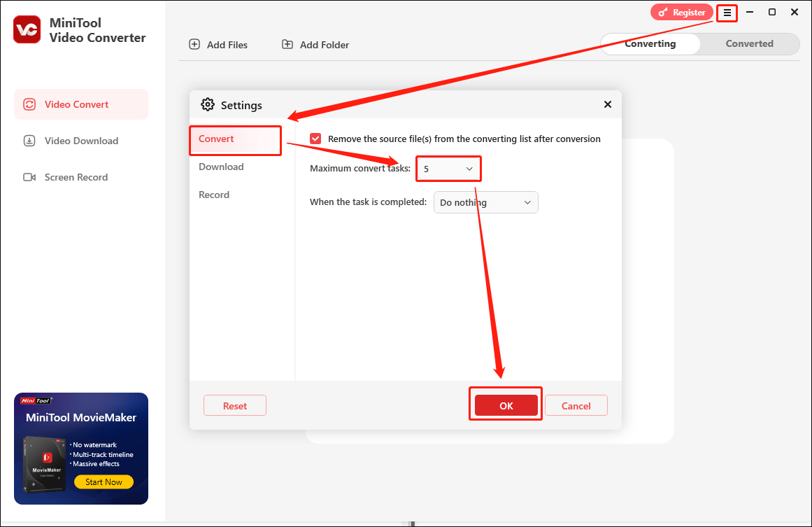
Task: Click the Maximum convert tasks label
Action: pyautogui.click(x=360, y=169)
